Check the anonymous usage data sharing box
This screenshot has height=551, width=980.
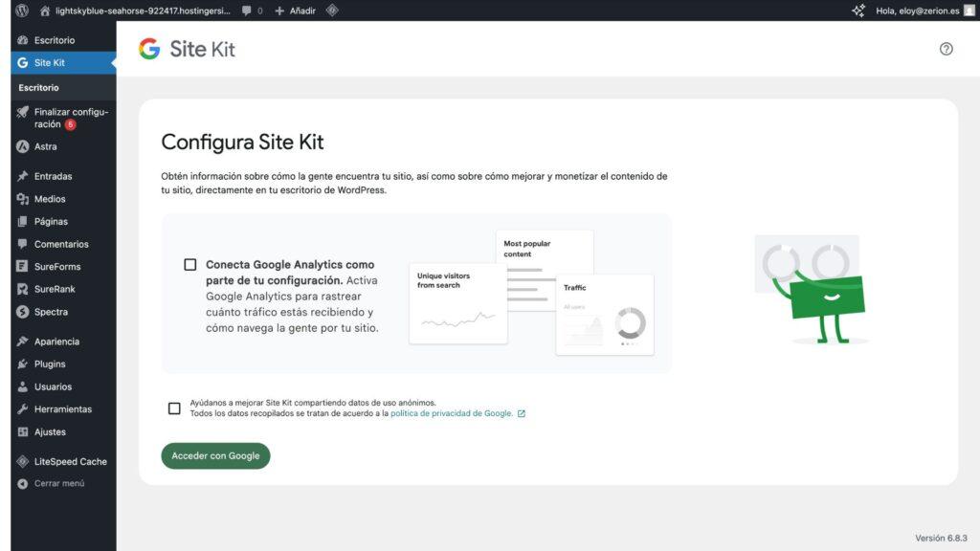pyautogui.click(x=173, y=407)
